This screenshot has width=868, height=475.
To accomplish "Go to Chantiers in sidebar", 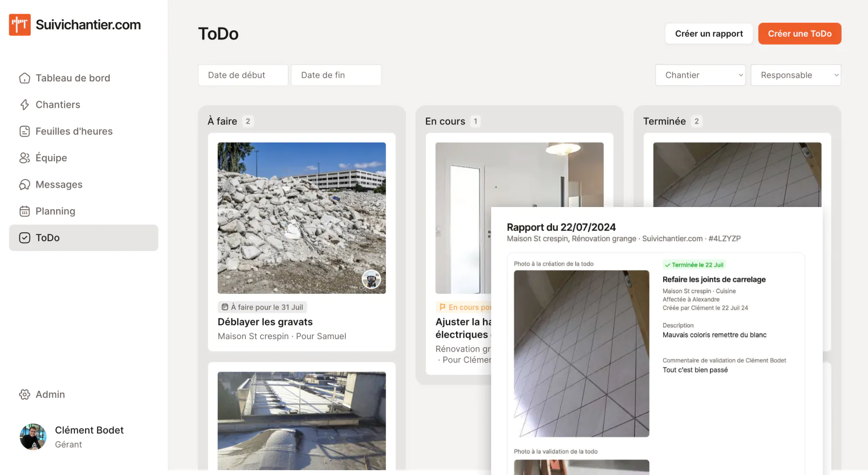I will click(84, 105).
